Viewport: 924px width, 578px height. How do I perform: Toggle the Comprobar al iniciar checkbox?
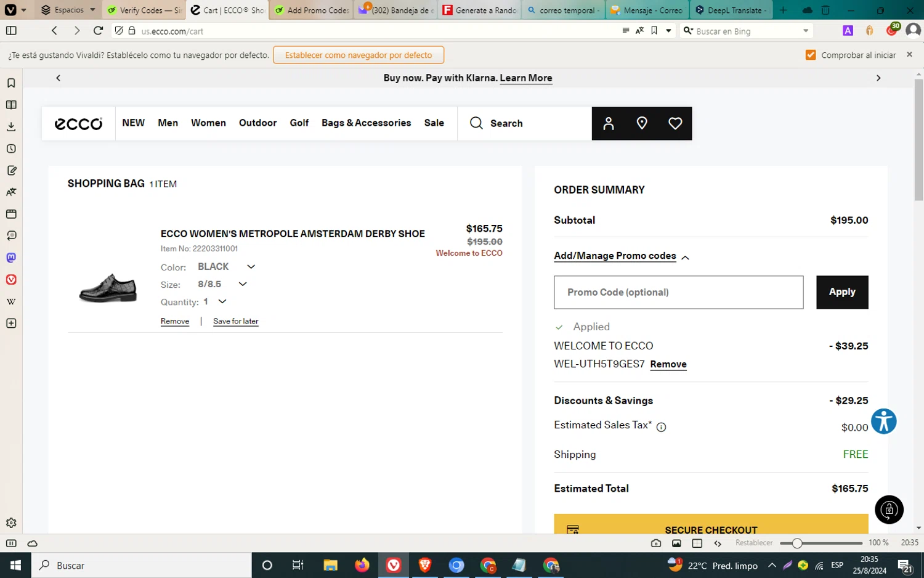(811, 55)
